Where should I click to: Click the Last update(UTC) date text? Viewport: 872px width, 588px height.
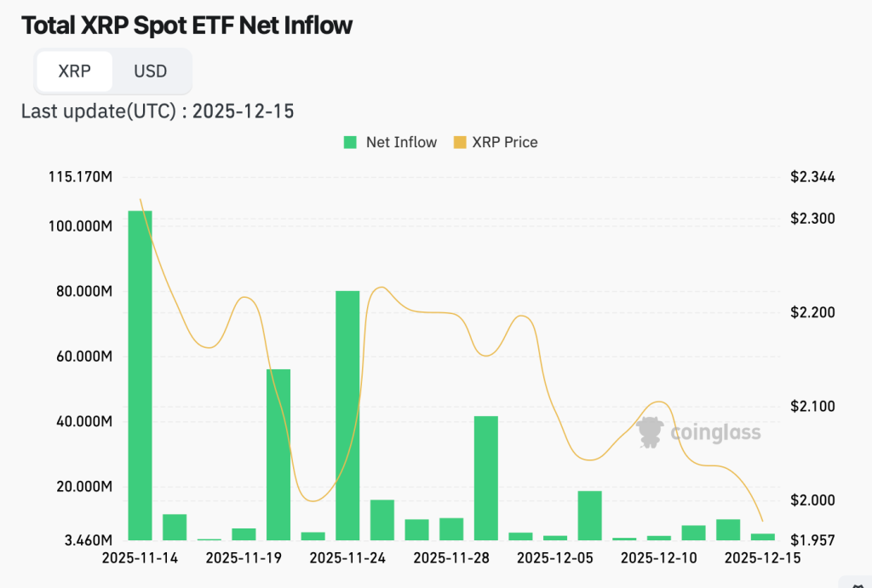(x=158, y=111)
